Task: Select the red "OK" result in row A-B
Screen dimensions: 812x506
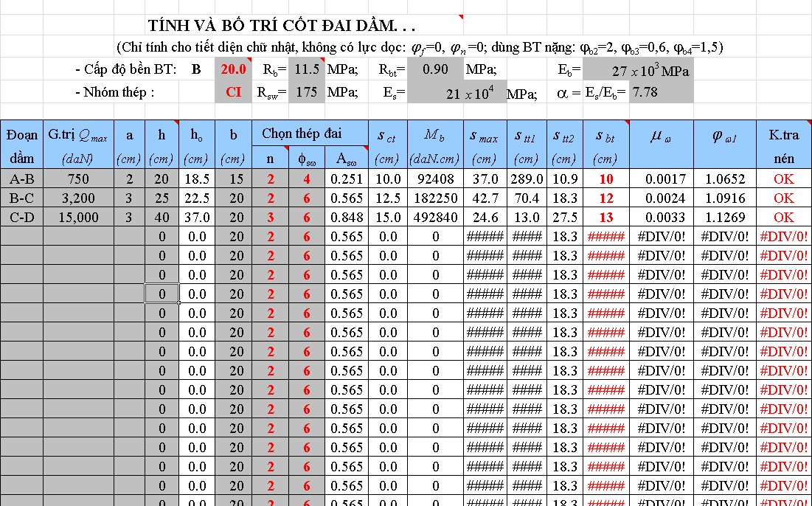Action: point(784,179)
